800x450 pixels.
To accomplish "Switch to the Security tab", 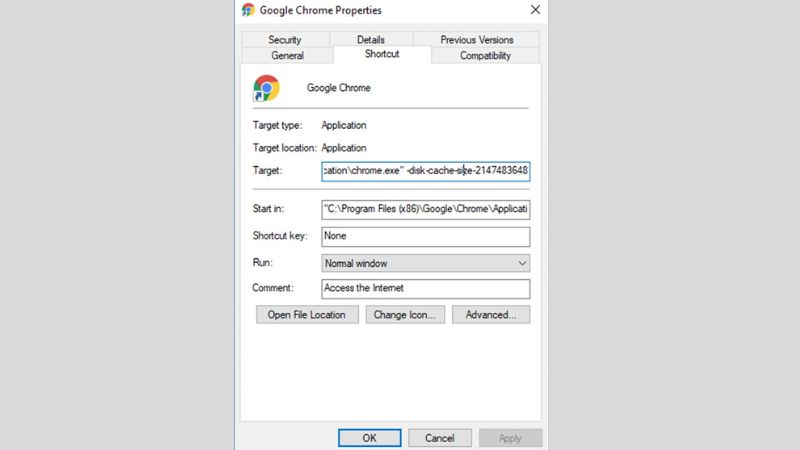I will tap(285, 39).
